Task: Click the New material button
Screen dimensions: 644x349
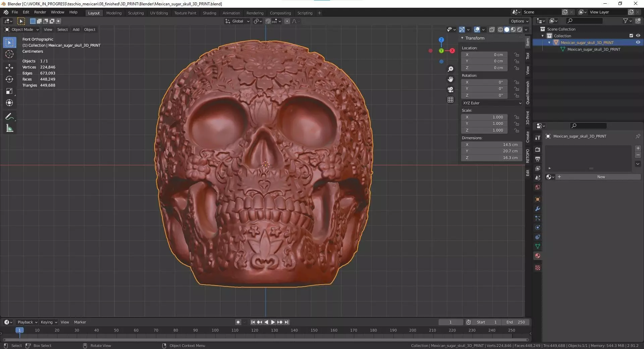Action: coord(601,177)
